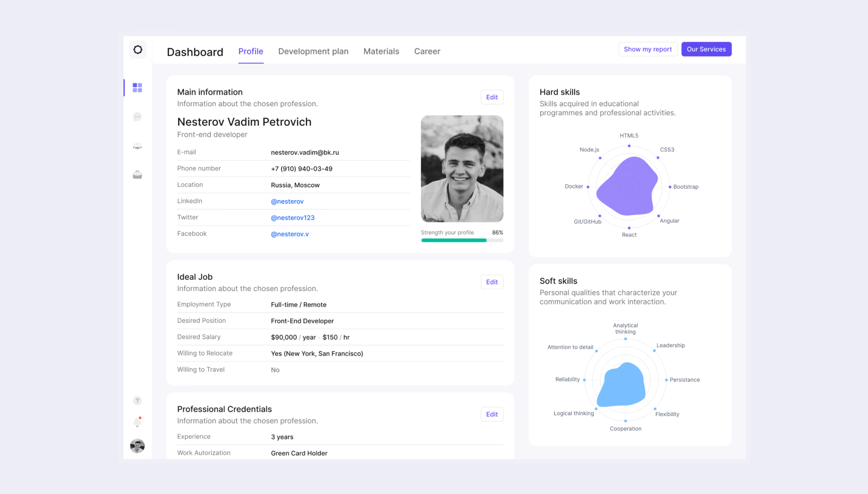This screenshot has height=494, width=868.
Task: Click the user avatar in sidebar
Action: click(137, 446)
